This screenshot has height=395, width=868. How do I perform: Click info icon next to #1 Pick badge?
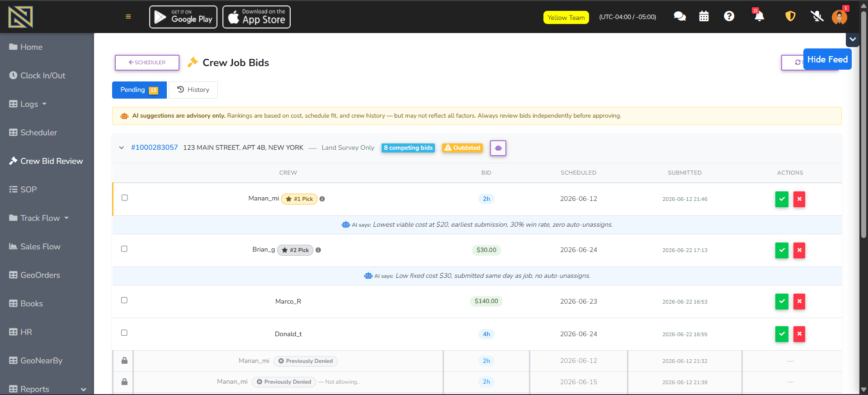pos(322,199)
